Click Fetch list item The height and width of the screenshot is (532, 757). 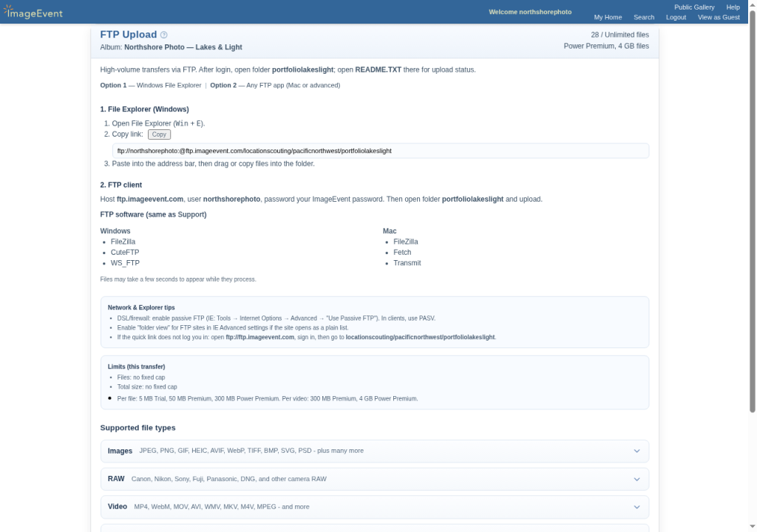402,253
